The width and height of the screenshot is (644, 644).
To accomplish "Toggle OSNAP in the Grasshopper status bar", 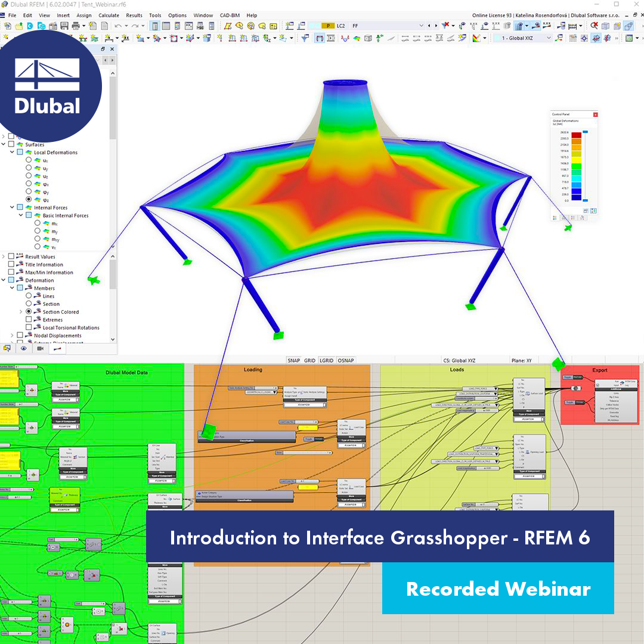I will pos(345,360).
